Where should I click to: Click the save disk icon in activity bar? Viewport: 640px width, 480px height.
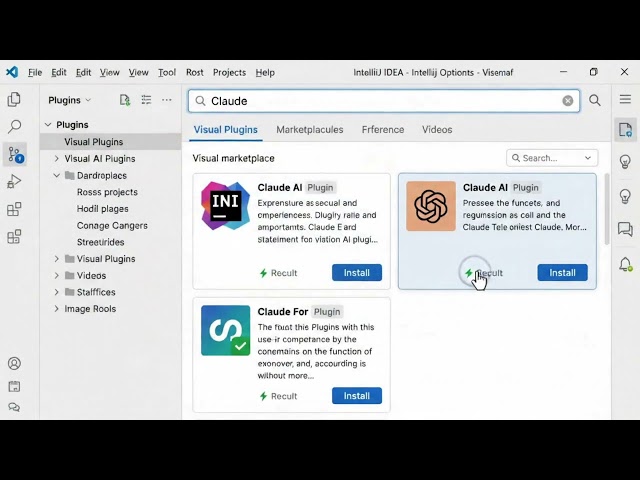[x=14, y=387]
